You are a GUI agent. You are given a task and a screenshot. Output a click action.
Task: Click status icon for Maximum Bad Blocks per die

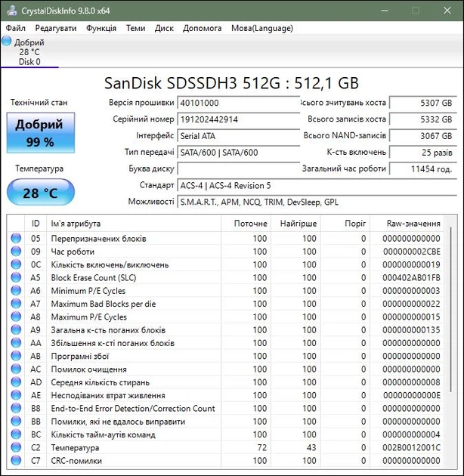[x=16, y=304]
